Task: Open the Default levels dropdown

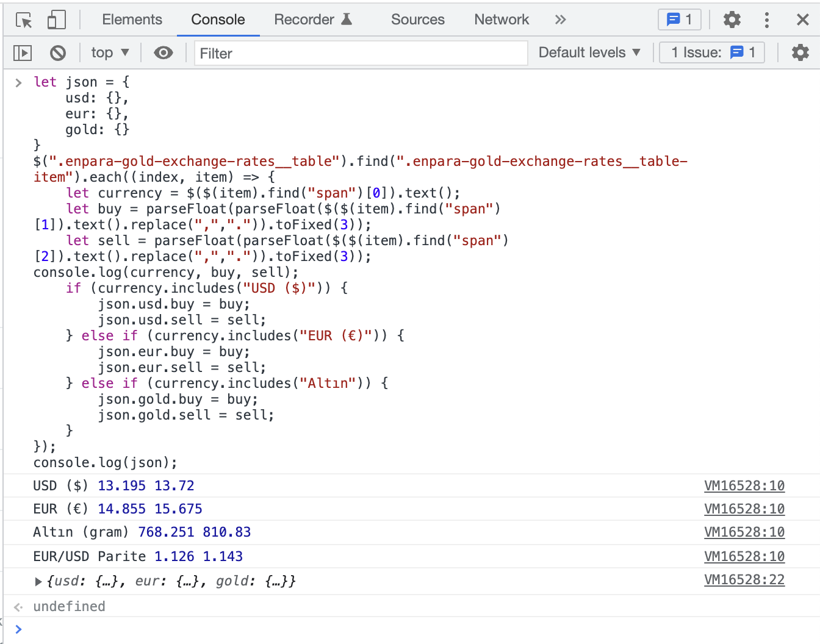Action: point(589,52)
